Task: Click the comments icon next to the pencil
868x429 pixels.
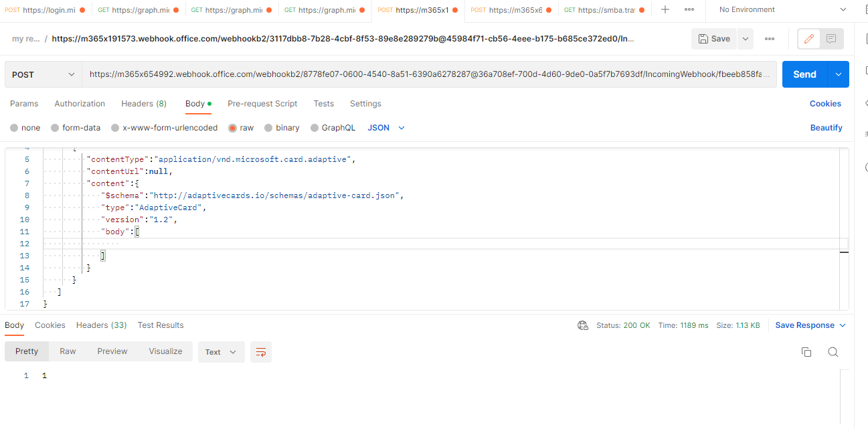Action: click(x=831, y=39)
